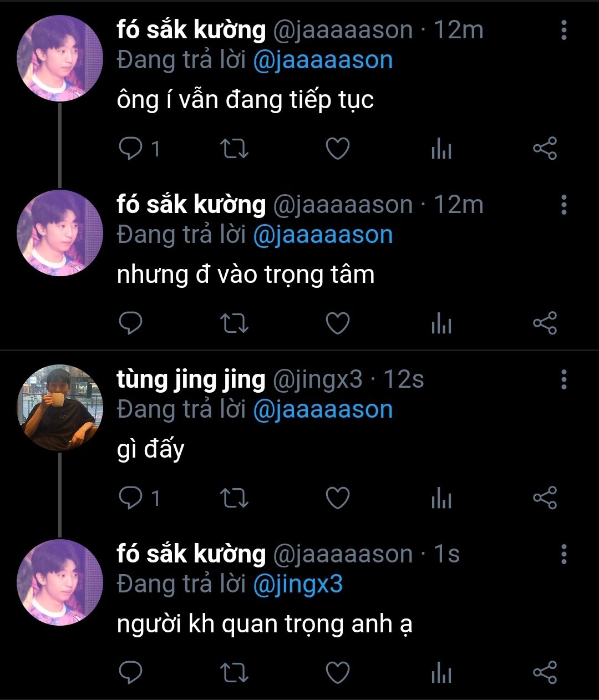View analytics for the tweet "nhưng đ vào trọng tâm"

441,324
